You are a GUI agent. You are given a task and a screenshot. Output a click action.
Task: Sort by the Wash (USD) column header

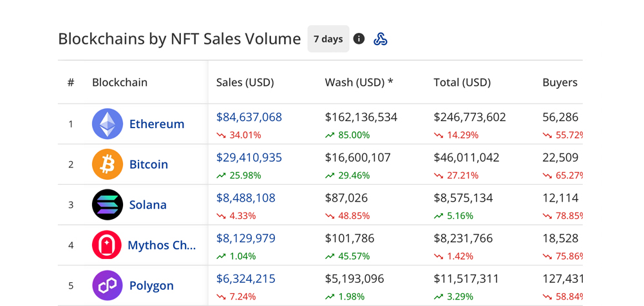point(359,82)
